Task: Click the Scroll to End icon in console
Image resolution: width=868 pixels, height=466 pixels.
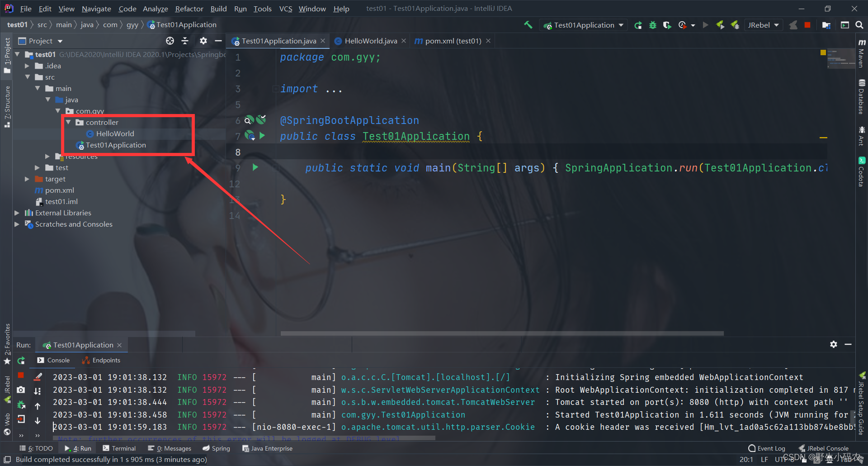Action: tap(38, 391)
